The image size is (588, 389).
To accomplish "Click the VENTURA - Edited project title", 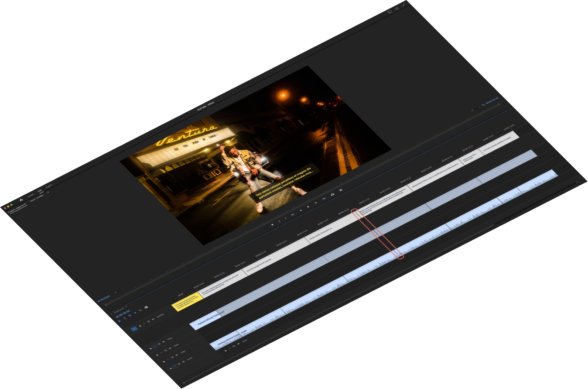I will click(x=205, y=106).
